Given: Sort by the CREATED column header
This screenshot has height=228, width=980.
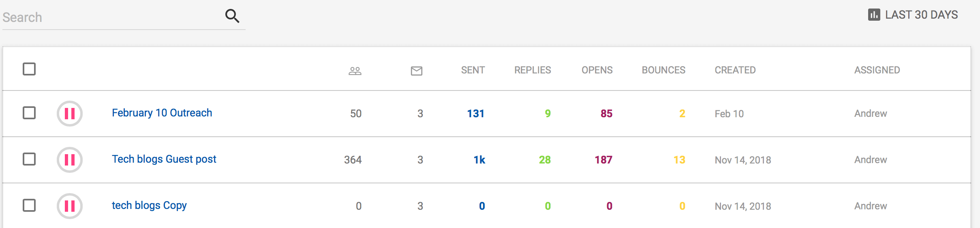Looking at the screenshot, I should click(x=735, y=70).
